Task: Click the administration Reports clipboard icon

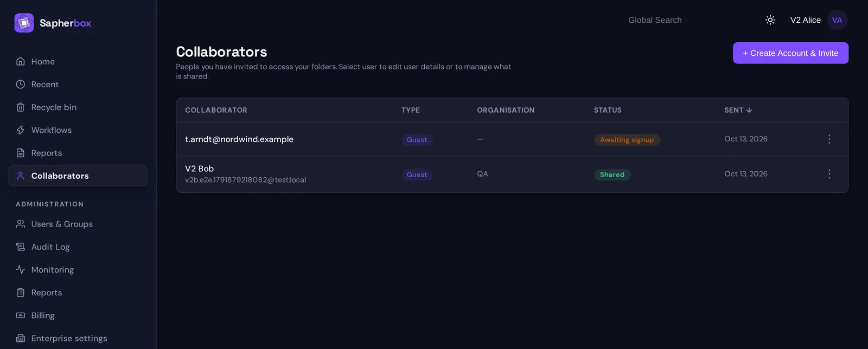Action: click(21, 293)
